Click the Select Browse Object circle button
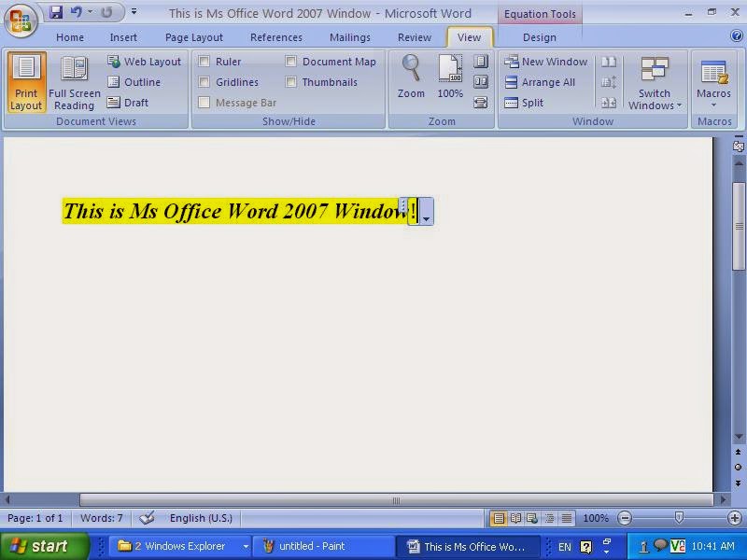The width and height of the screenshot is (747, 560). (738, 468)
